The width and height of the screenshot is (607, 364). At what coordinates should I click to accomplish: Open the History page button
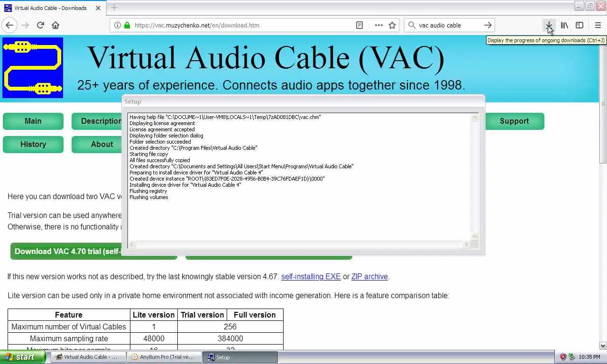[x=33, y=144]
